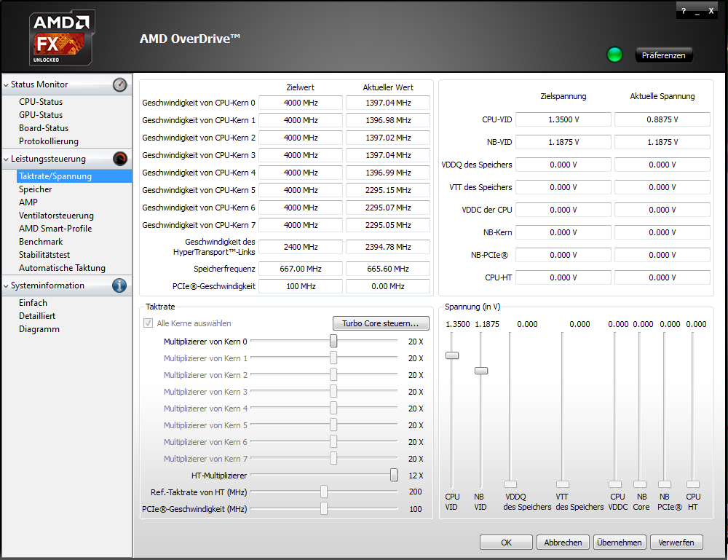Click the Status Monitor gauge icon

120,84
